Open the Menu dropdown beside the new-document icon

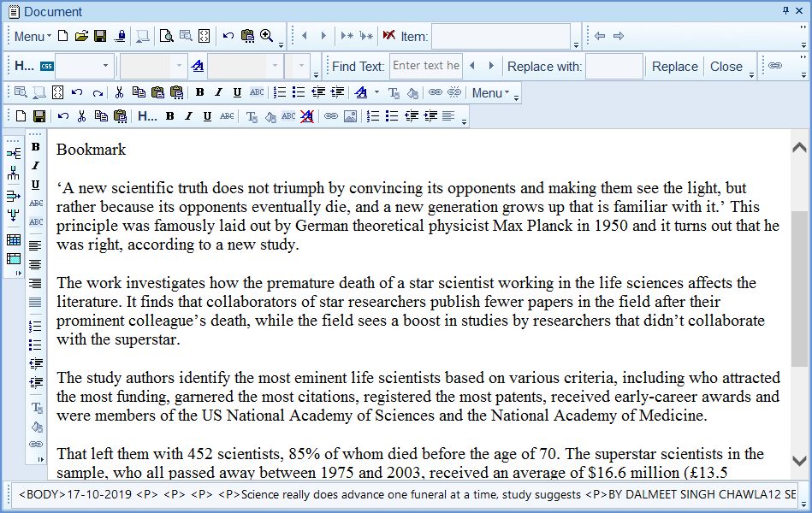click(33, 36)
